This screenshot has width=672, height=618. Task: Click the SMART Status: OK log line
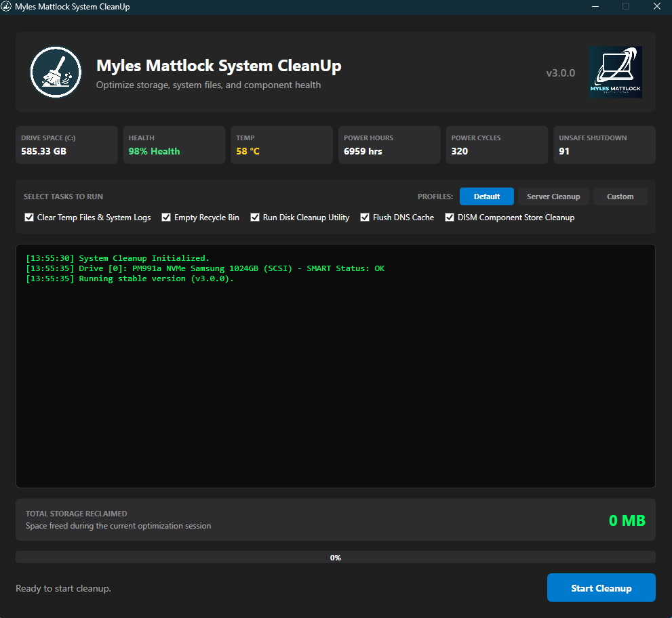coord(205,268)
